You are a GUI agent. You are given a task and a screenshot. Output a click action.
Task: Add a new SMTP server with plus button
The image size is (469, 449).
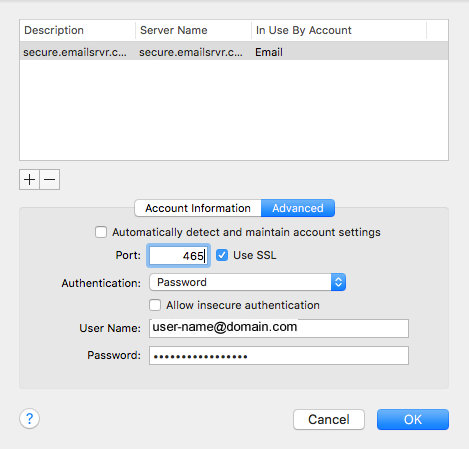pyautogui.click(x=29, y=179)
